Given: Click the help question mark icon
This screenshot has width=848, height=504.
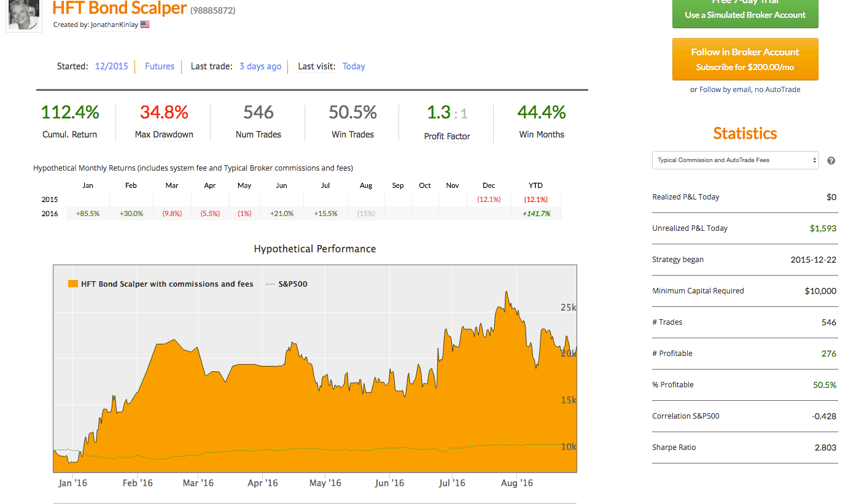Looking at the screenshot, I should click(831, 161).
